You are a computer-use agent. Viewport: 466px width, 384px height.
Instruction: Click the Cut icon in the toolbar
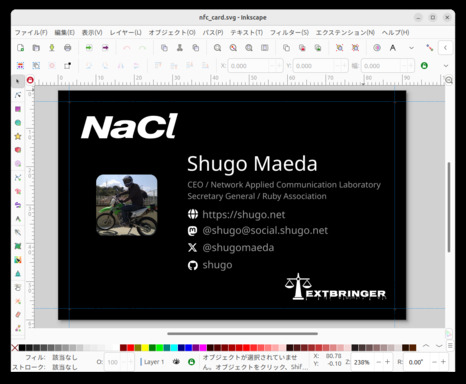180,48
